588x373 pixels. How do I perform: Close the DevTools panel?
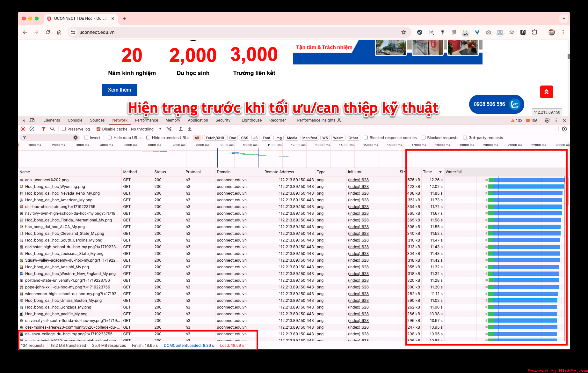(564, 120)
